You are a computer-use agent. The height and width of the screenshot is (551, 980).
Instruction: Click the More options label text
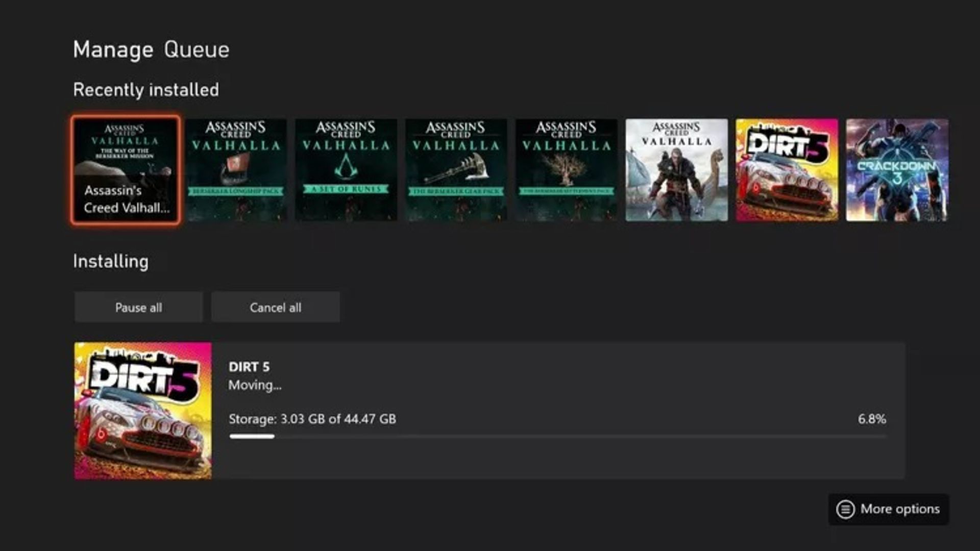pos(900,509)
